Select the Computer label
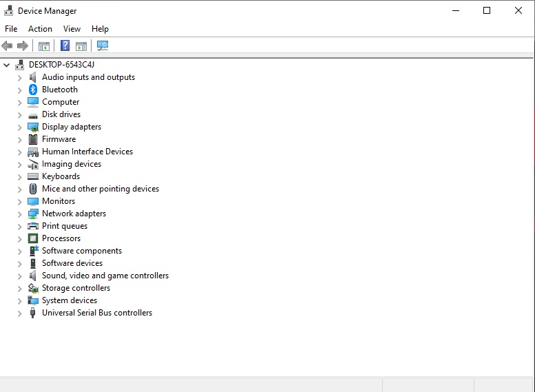Viewport: 535px width, 392px height. pyautogui.click(x=61, y=102)
